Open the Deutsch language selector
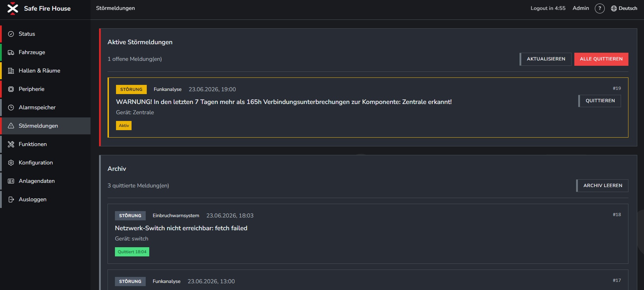Screen dimensions: 644x290 tap(624, 8)
